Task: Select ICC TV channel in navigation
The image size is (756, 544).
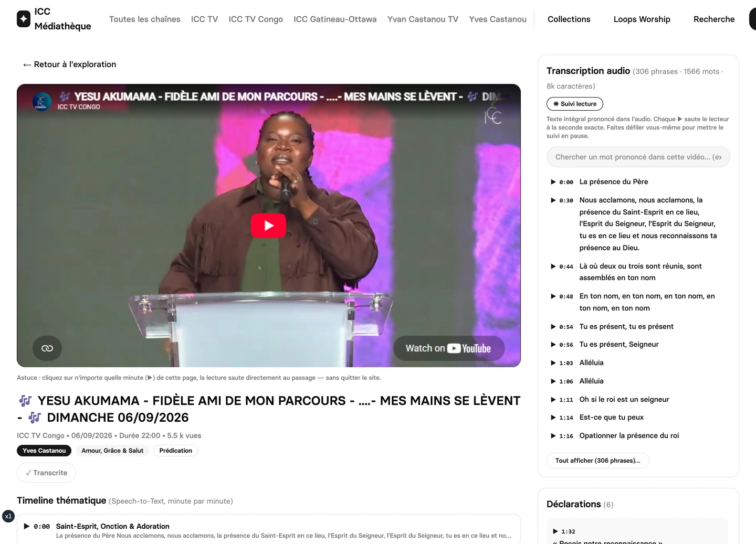Action: coord(204,19)
